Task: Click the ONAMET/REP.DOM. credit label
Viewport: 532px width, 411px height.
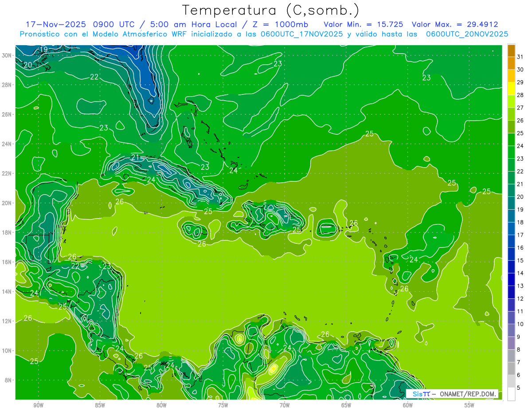Action: [468, 394]
